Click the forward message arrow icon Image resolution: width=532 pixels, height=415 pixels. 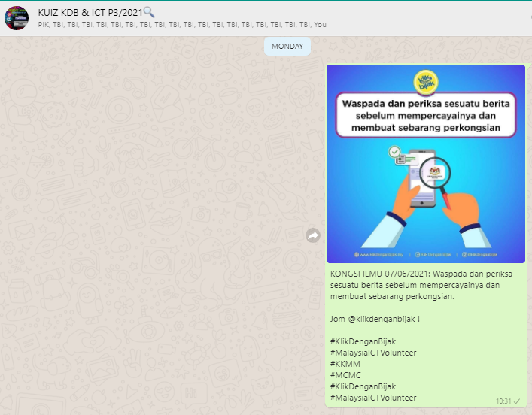(x=313, y=235)
